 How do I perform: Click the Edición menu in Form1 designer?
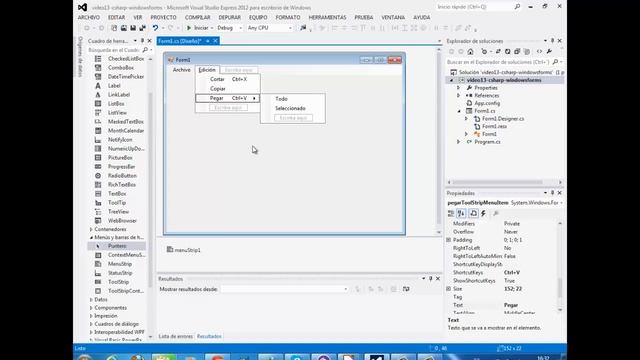pos(207,70)
